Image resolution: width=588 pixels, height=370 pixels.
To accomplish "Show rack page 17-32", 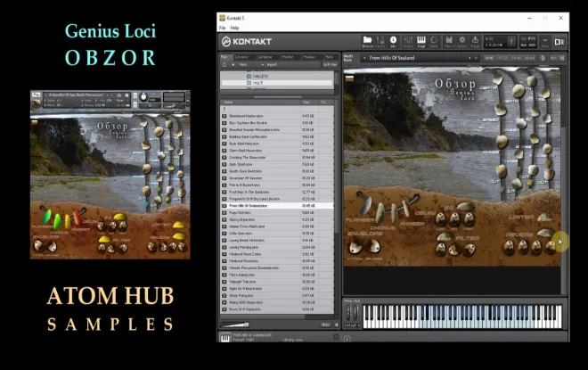I will coord(502,58).
